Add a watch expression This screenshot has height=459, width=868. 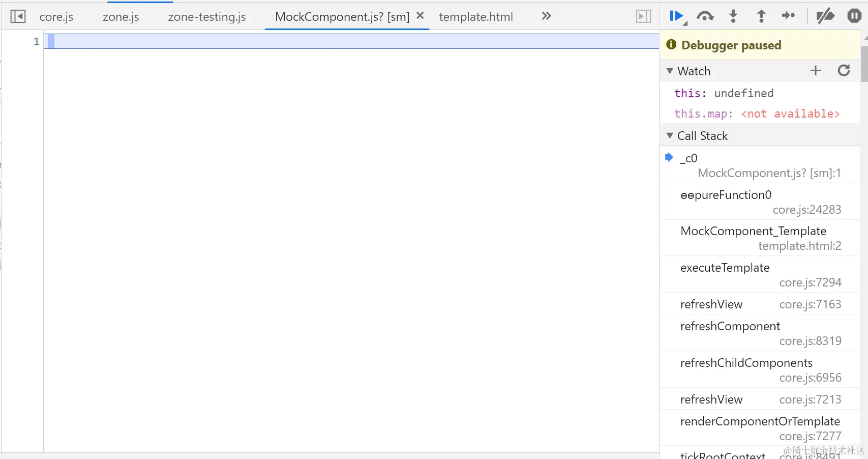pos(816,71)
